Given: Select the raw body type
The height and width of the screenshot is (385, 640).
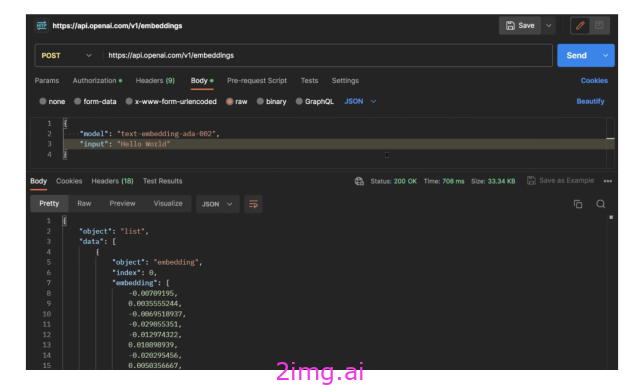Looking at the screenshot, I should tap(237, 102).
